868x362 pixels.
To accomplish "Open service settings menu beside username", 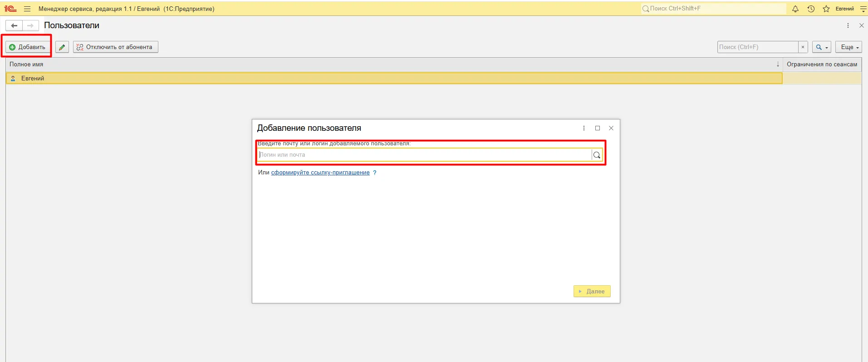I will [863, 9].
